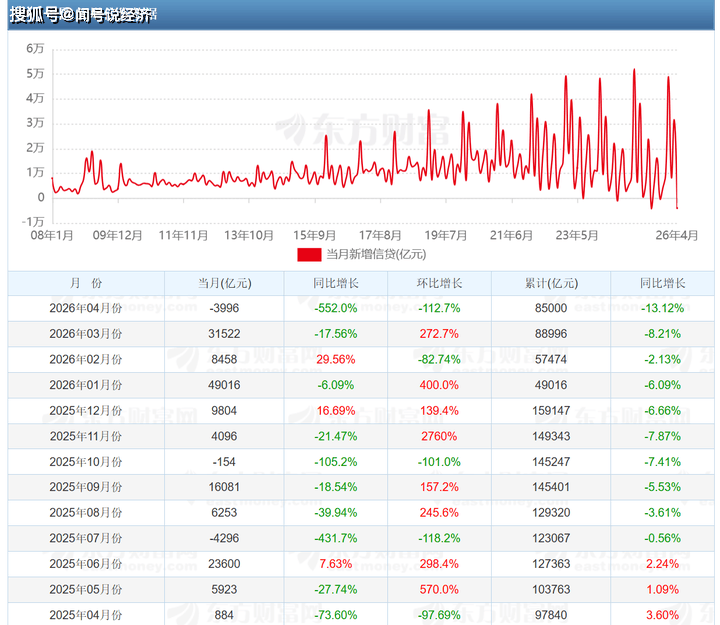The height and width of the screenshot is (625, 720).
Task: Select the 2026年03月份 row label
Action: tap(86, 334)
